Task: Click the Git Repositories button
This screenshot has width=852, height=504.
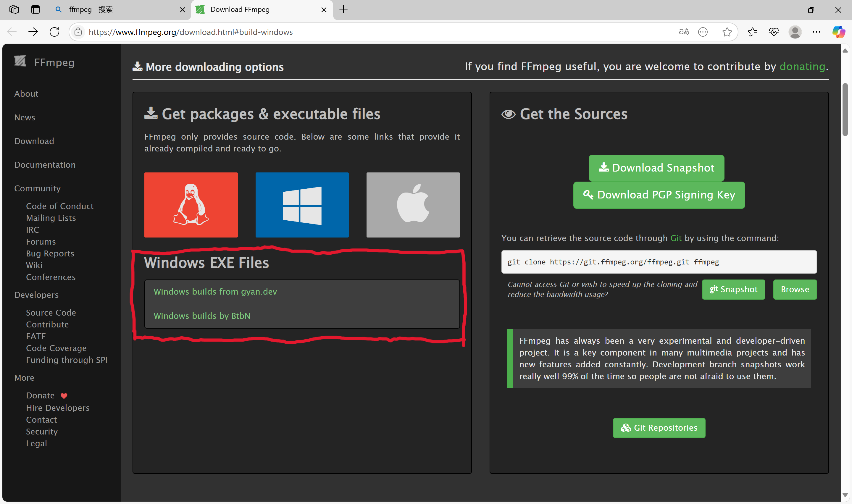Action: tap(659, 428)
